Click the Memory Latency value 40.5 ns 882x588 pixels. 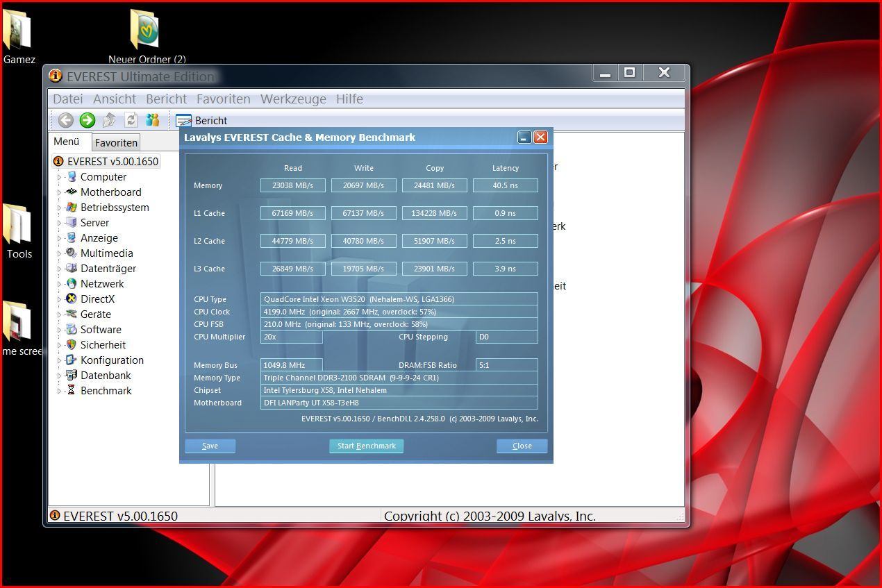click(x=505, y=185)
